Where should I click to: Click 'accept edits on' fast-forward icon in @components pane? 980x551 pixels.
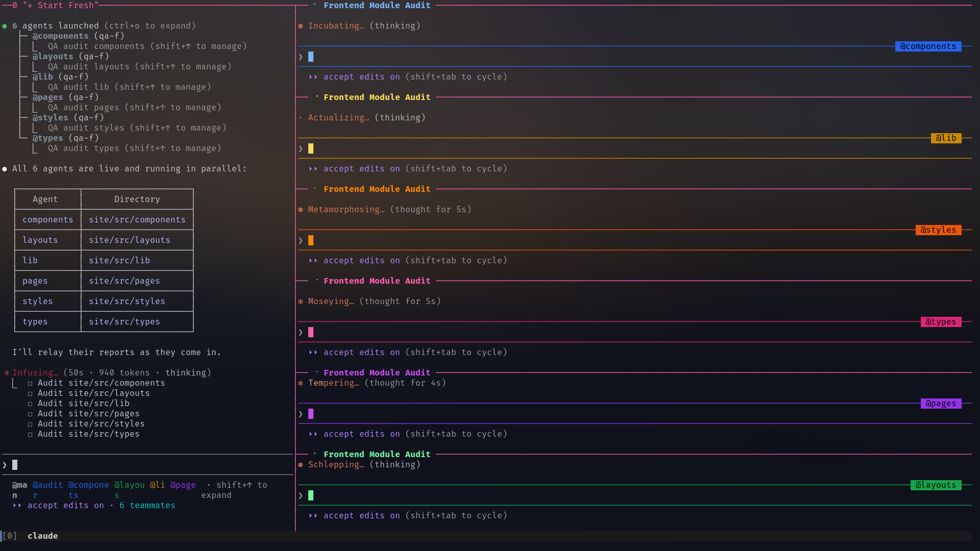click(x=313, y=77)
